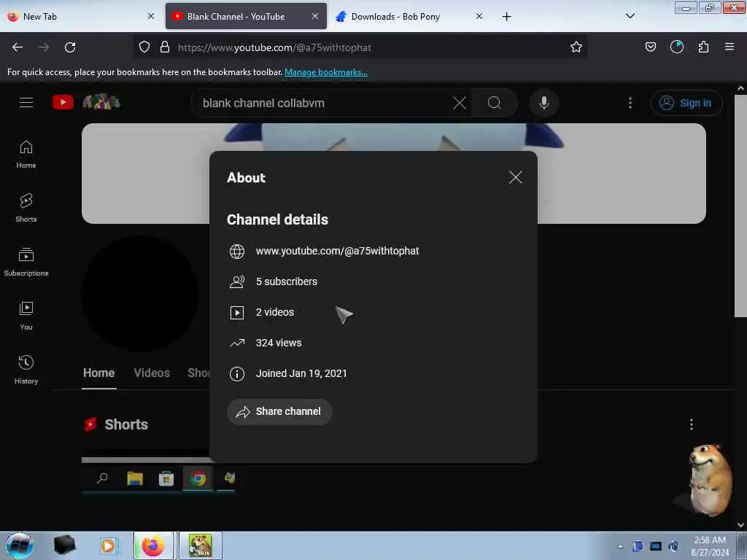Screen dimensions: 747x560
Task: Select the channel Videos tab
Action: click(152, 373)
